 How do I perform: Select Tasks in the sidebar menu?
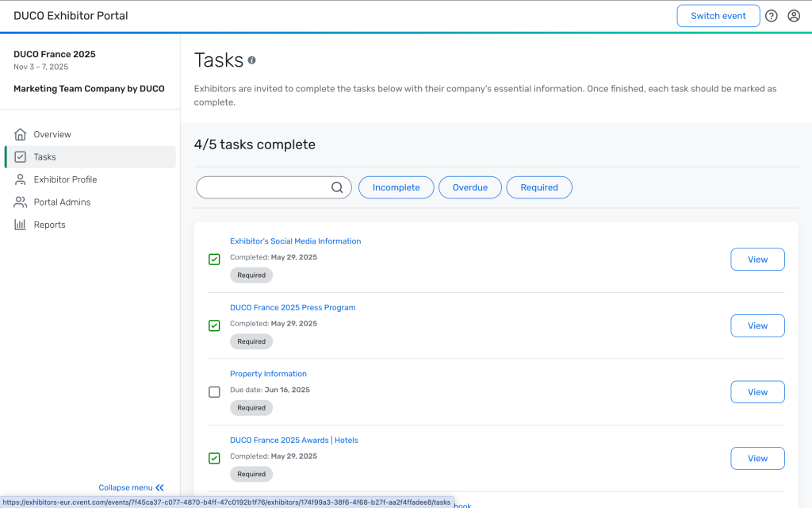[x=44, y=157]
